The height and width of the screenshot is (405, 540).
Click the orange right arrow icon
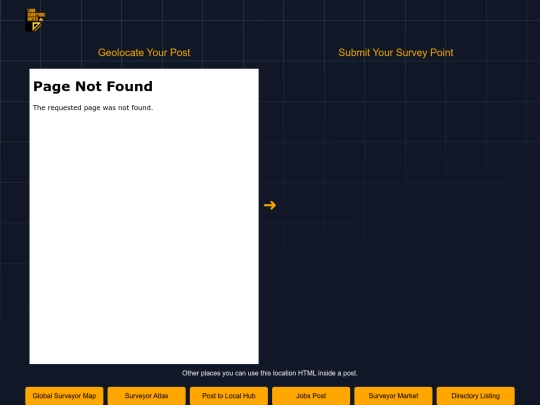(270, 205)
